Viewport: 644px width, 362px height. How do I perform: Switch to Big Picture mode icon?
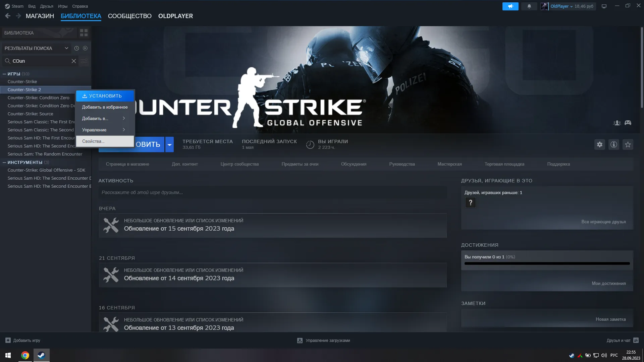click(604, 6)
